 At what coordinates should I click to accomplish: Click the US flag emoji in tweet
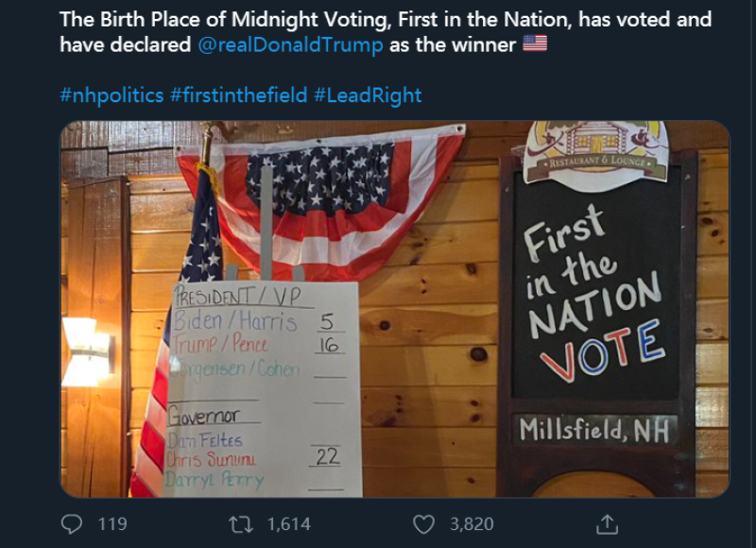535,43
